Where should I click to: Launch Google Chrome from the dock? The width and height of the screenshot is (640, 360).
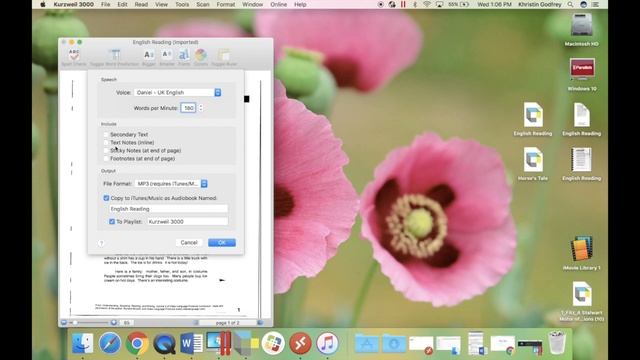pyautogui.click(x=137, y=343)
